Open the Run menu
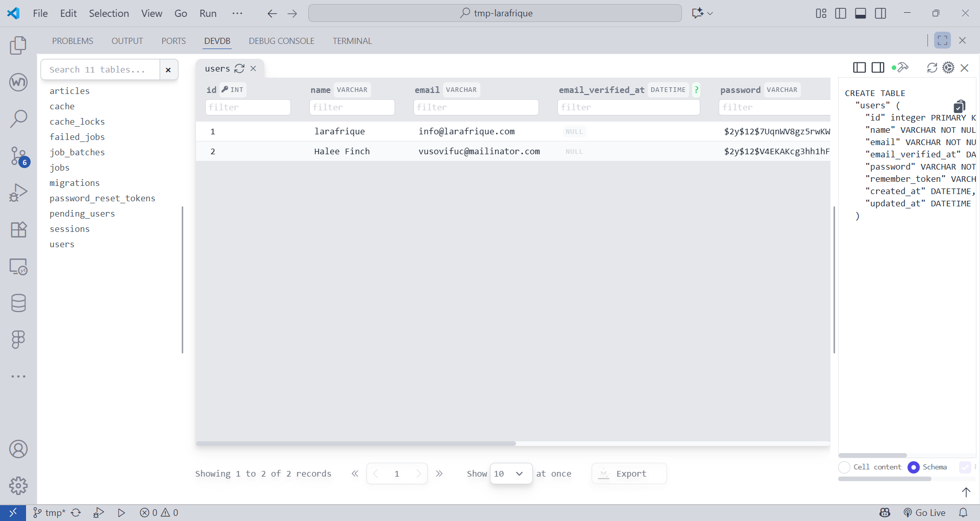 tap(207, 13)
